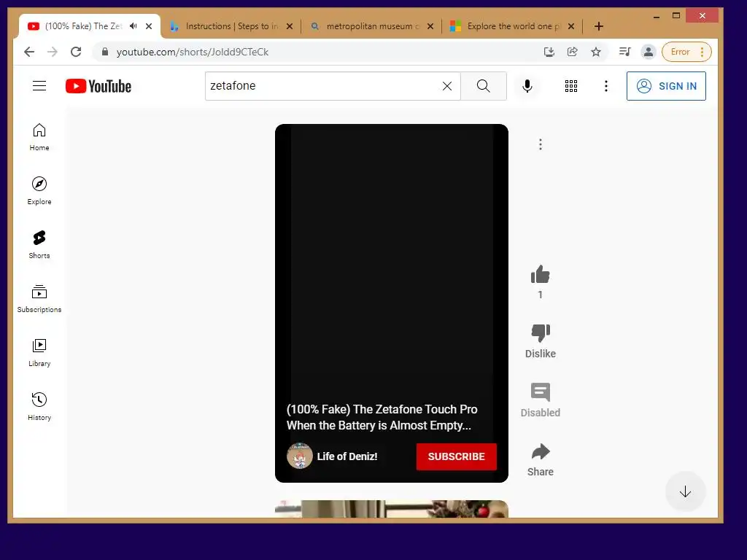Click the Error update button
The image size is (747, 560).
686,52
